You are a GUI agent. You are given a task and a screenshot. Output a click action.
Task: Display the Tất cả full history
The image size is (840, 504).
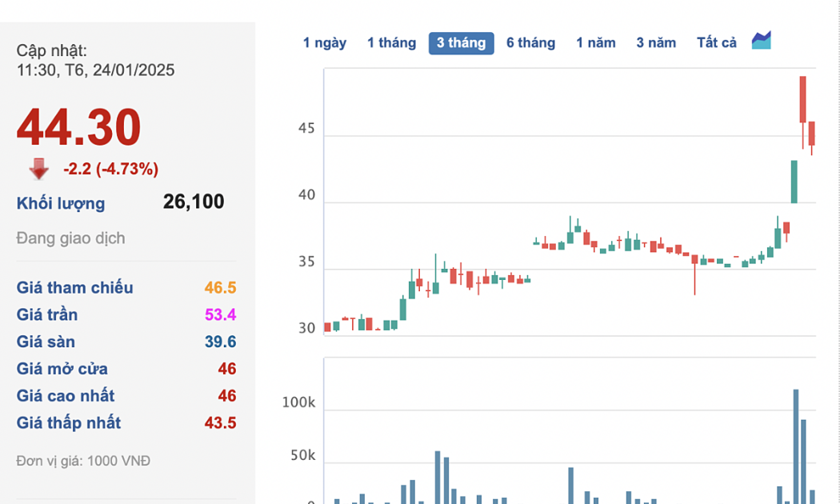pyautogui.click(x=716, y=43)
